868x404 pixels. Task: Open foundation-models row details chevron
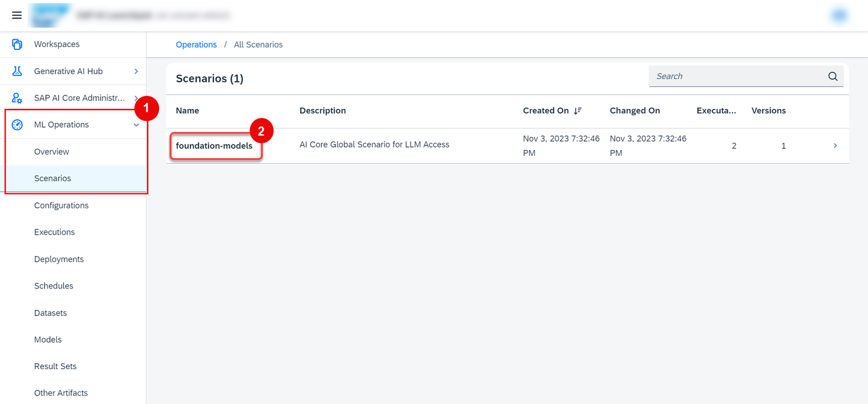835,146
